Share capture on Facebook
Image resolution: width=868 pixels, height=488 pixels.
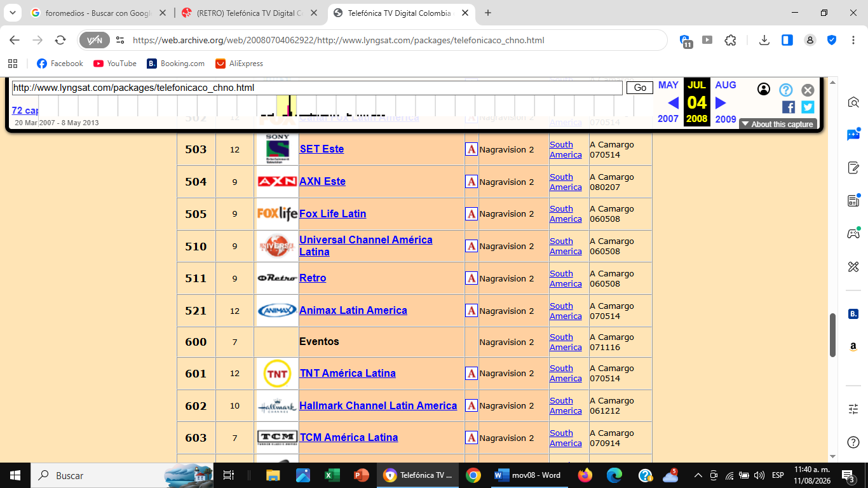click(x=789, y=107)
